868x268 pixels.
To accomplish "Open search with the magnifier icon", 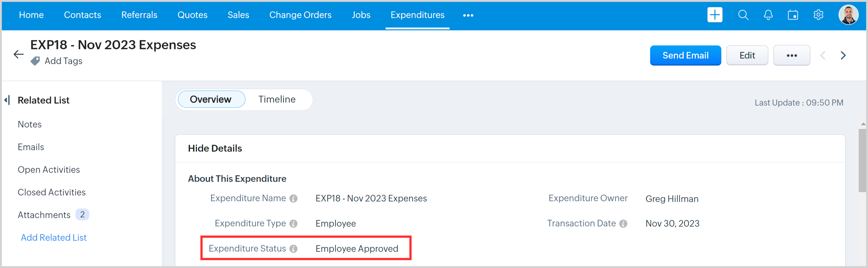I will [x=743, y=15].
